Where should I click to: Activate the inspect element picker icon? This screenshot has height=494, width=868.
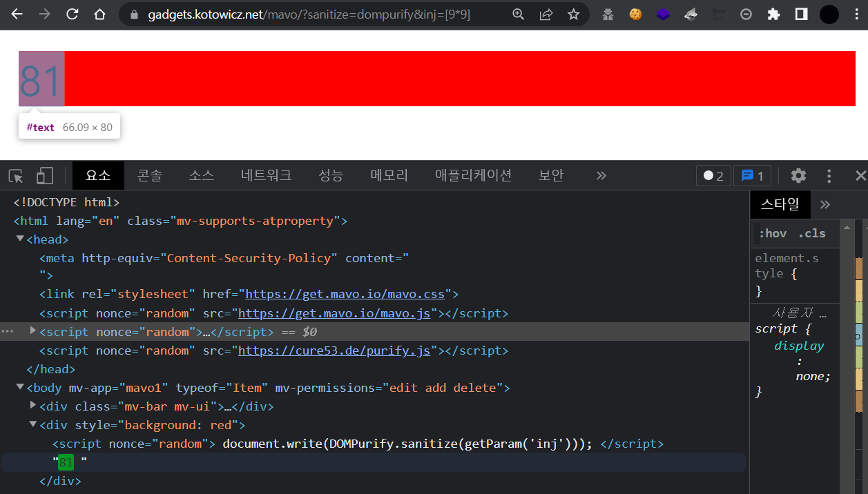point(16,176)
